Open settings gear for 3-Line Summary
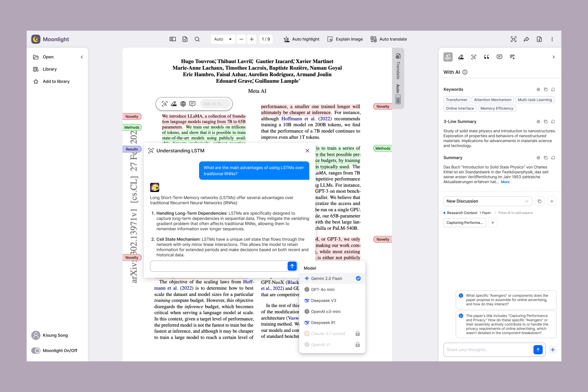Screen dimensions: 588x392 (x=538, y=122)
